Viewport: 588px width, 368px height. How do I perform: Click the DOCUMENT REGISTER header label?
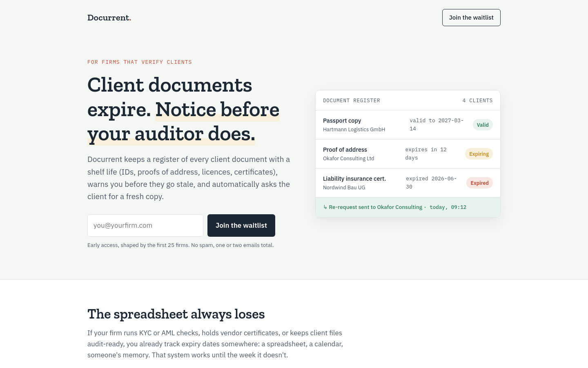[352, 101]
